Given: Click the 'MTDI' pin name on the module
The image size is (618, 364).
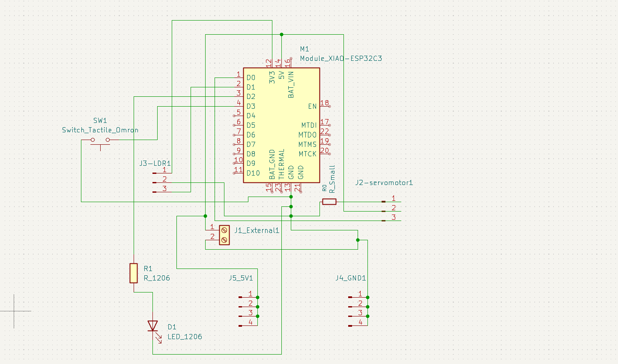Looking at the screenshot, I should [x=309, y=125].
